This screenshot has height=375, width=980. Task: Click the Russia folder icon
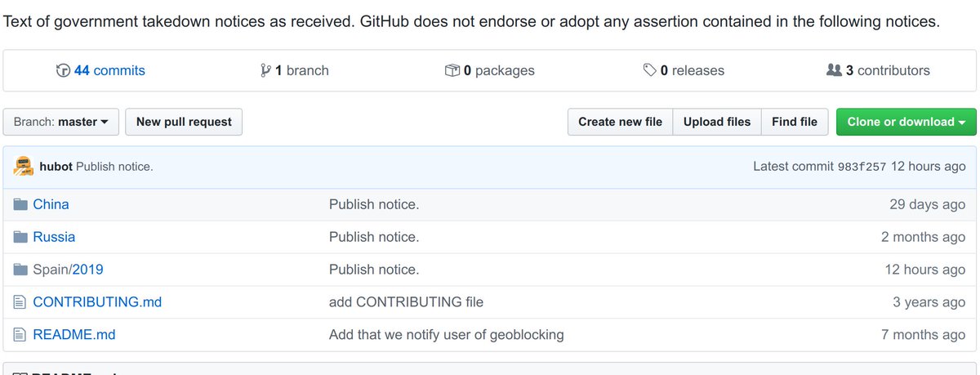coord(21,237)
